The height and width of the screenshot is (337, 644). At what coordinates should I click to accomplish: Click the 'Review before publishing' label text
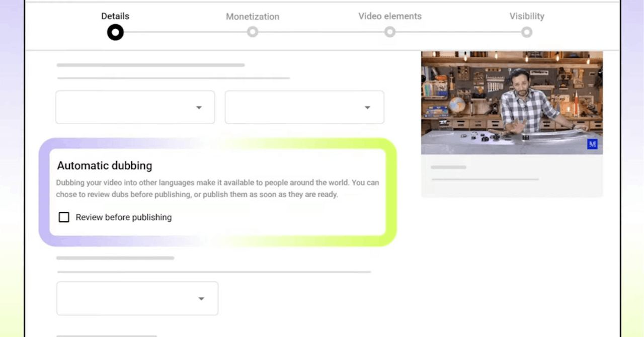124,217
